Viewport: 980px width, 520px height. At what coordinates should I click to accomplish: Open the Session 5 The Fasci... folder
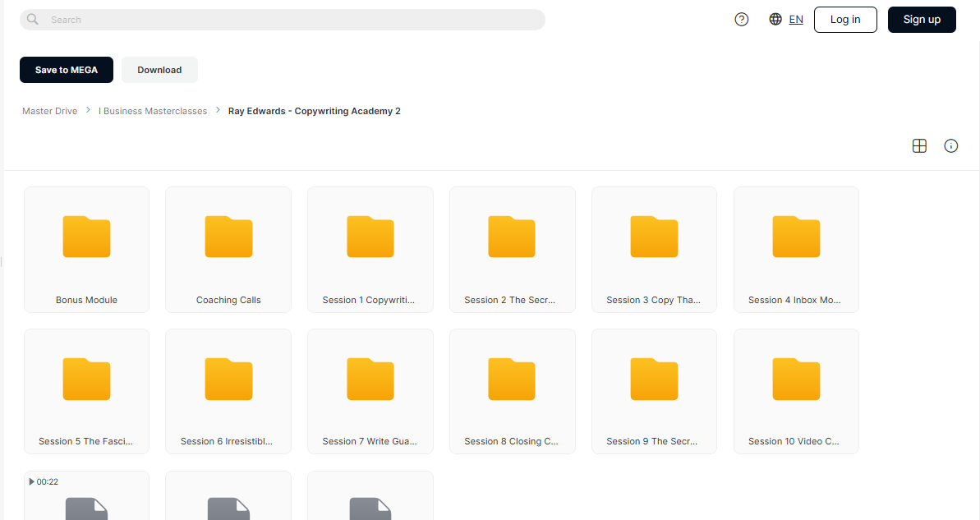[x=86, y=391]
